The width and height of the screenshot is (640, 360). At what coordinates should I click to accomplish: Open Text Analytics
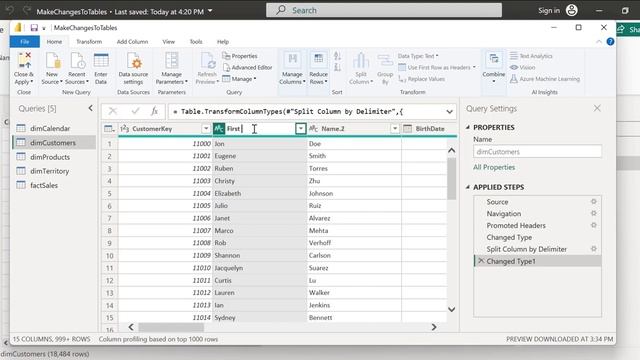click(x=531, y=56)
